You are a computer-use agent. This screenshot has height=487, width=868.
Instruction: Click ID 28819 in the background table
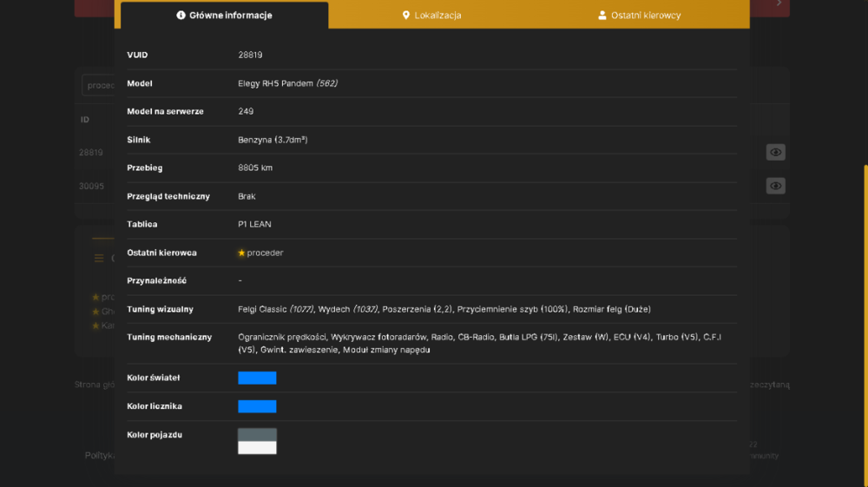(x=91, y=152)
